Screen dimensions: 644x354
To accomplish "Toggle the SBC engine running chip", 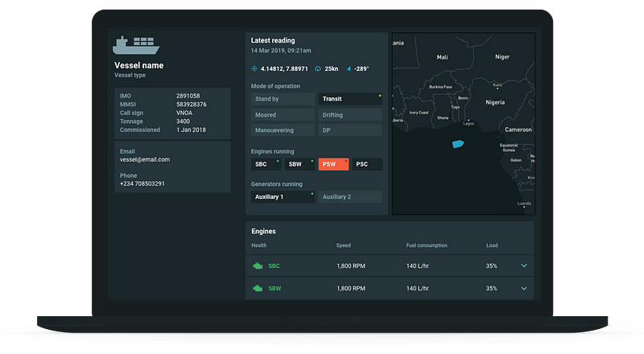I will pyautogui.click(x=266, y=164).
